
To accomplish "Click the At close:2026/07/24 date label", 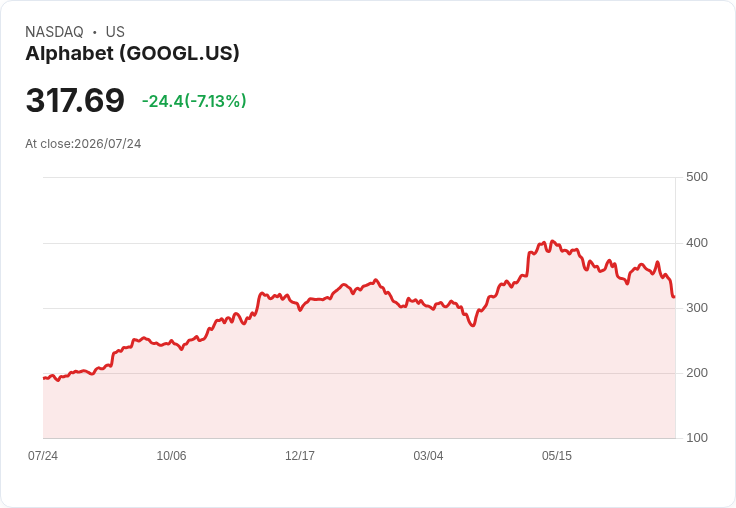I will point(83,144).
